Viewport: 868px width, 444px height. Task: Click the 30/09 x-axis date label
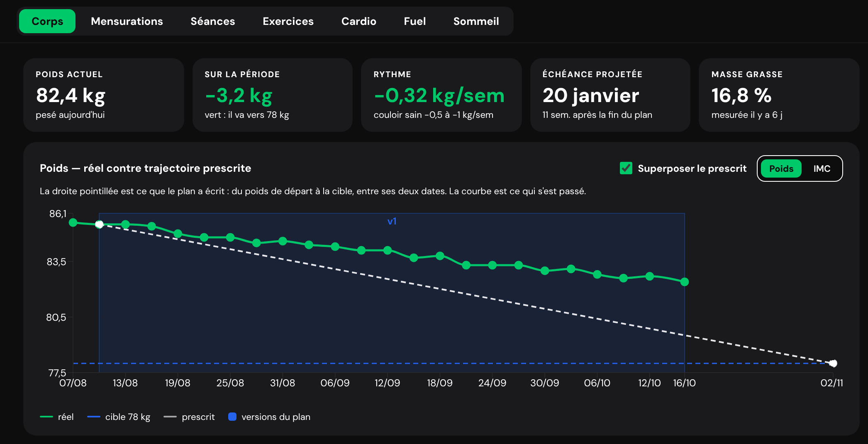click(x=545, y=383)
